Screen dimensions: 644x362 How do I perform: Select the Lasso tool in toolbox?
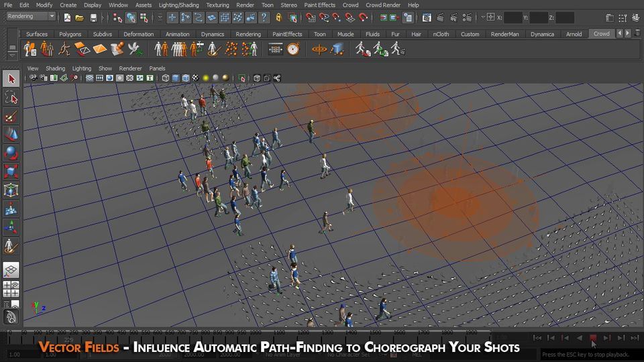[11, 98]
